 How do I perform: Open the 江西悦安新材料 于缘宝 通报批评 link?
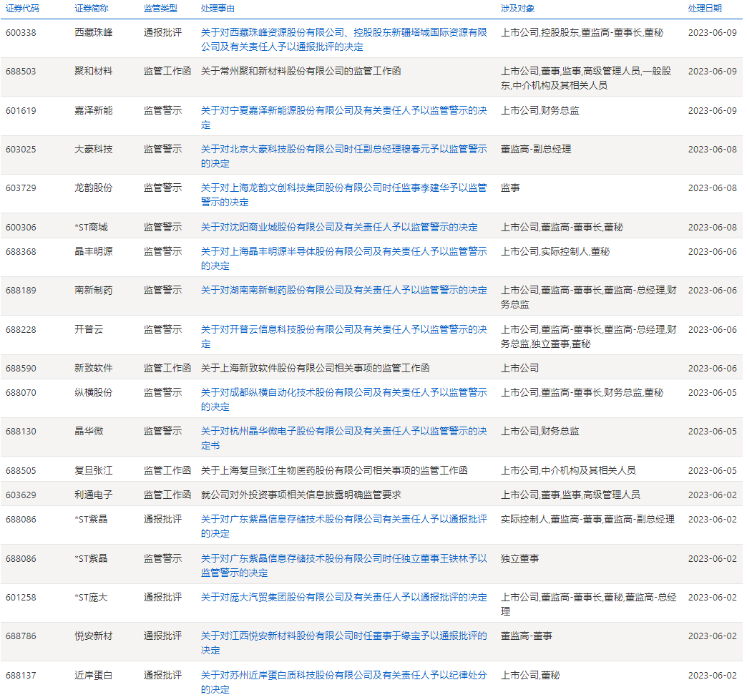pyautogui.click(x=343, y=643)
